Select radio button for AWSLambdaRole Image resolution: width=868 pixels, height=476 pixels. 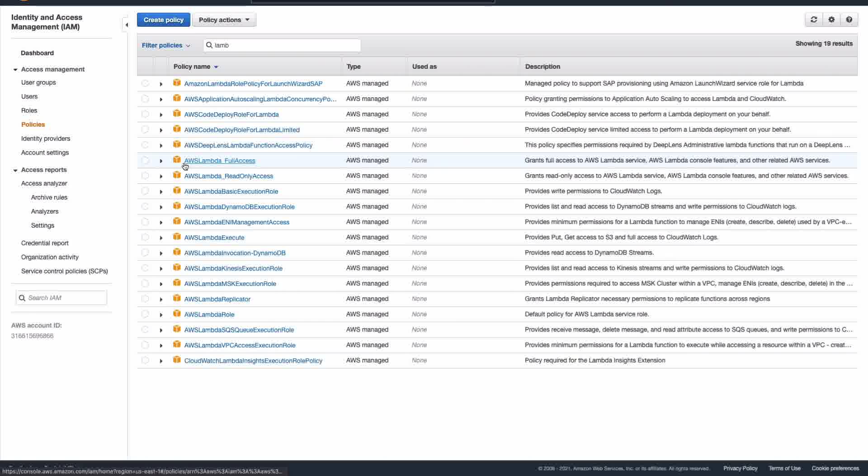tap(145, 314)
